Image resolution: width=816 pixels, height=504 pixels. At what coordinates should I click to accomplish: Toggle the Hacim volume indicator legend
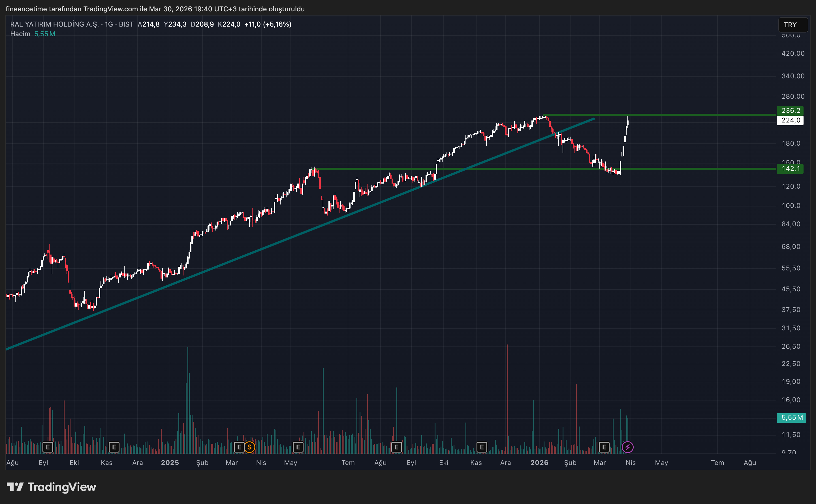pos(20,34)
